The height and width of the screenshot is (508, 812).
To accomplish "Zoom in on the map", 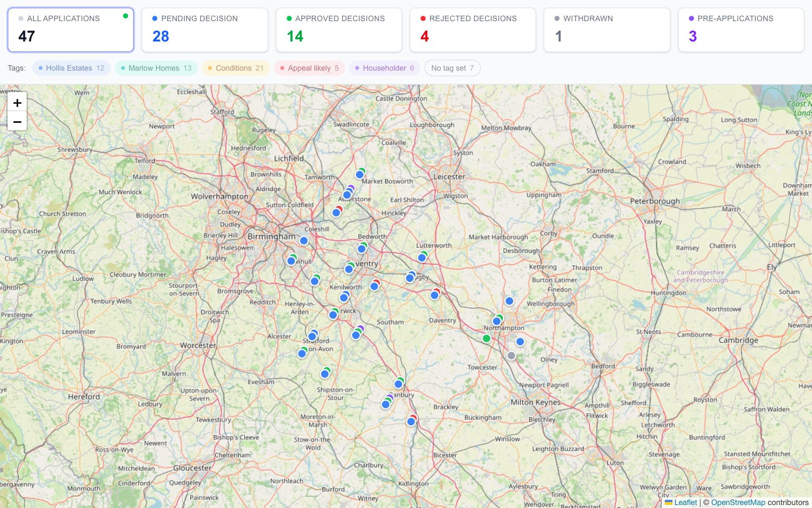I will pyautogui.click(x=17, y=103).
